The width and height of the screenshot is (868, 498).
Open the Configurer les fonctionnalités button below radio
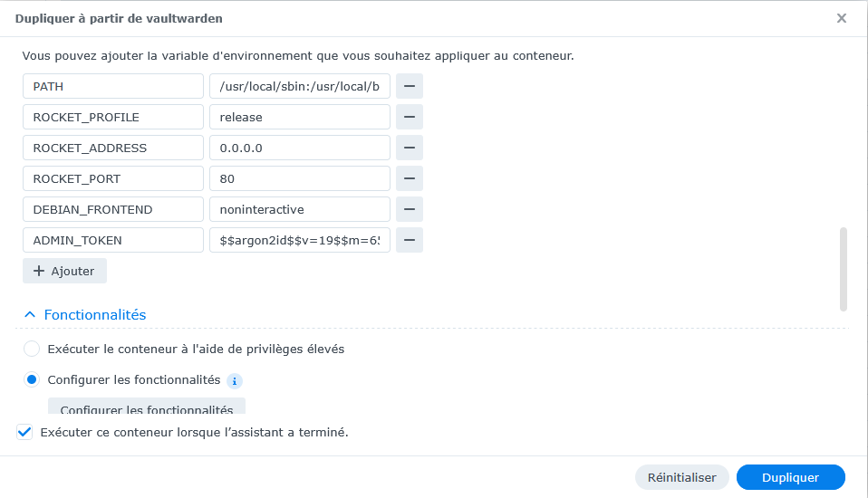point(147,407)
